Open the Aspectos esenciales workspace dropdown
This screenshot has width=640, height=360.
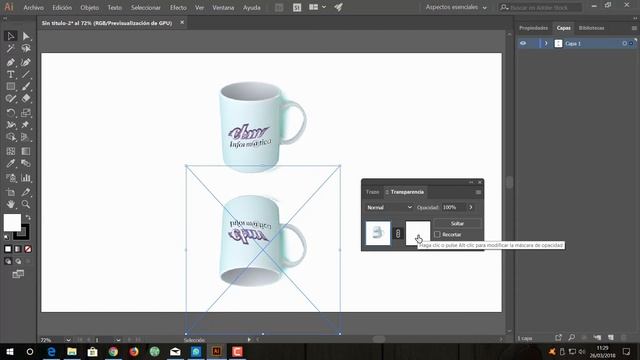[456, 7]
